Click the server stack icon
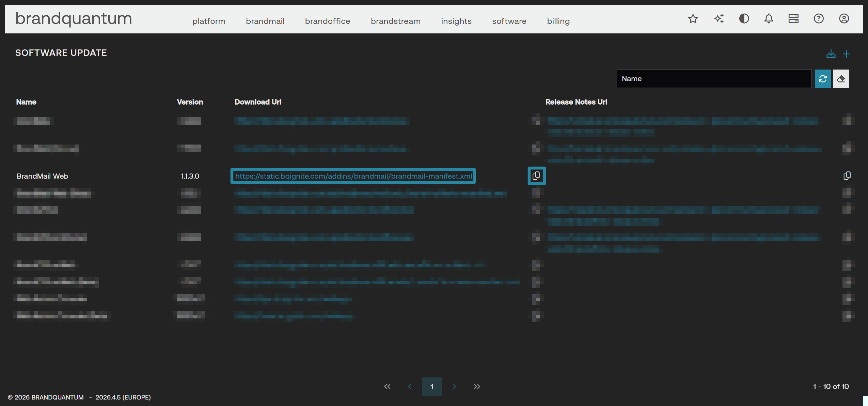Screen dimensions: 868x406 coord(793,19)
